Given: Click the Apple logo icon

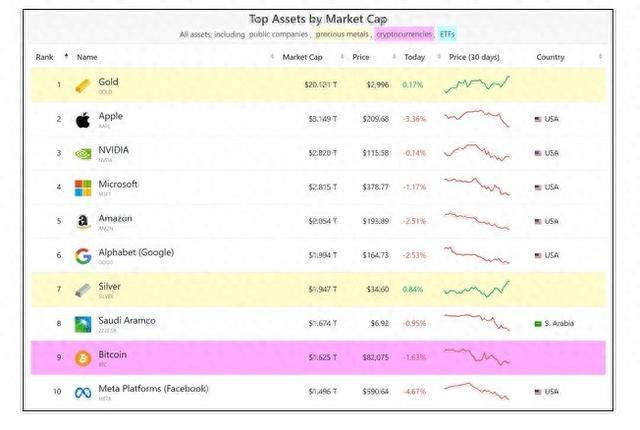Looking at the screenshot, I should pyautogui.click(x=83, y=119).
